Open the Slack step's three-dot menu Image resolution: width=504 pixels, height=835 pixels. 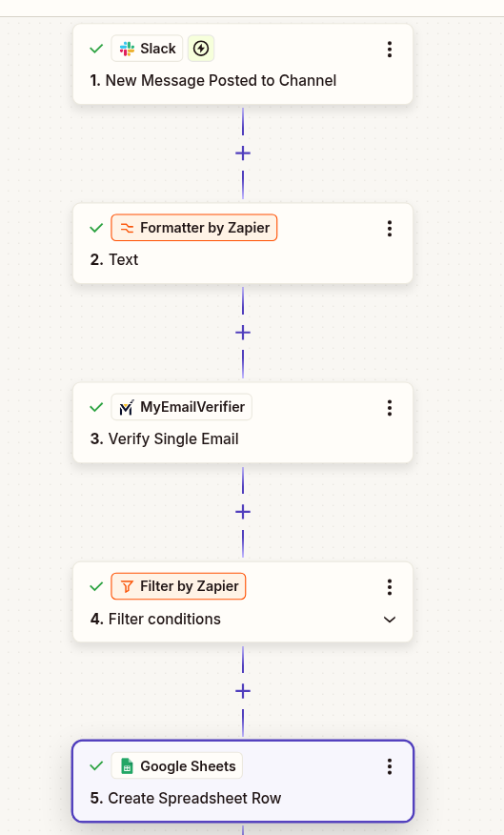(x=390, y=49)
